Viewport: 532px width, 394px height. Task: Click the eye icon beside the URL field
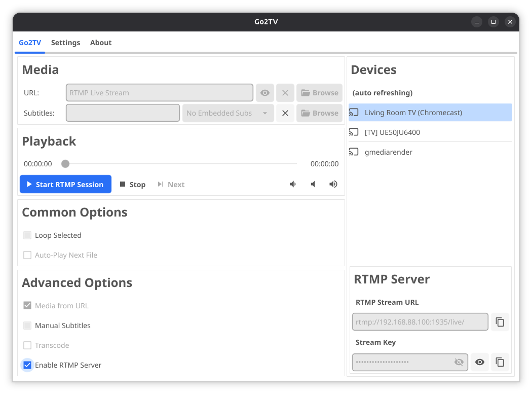tap(264, 93)
